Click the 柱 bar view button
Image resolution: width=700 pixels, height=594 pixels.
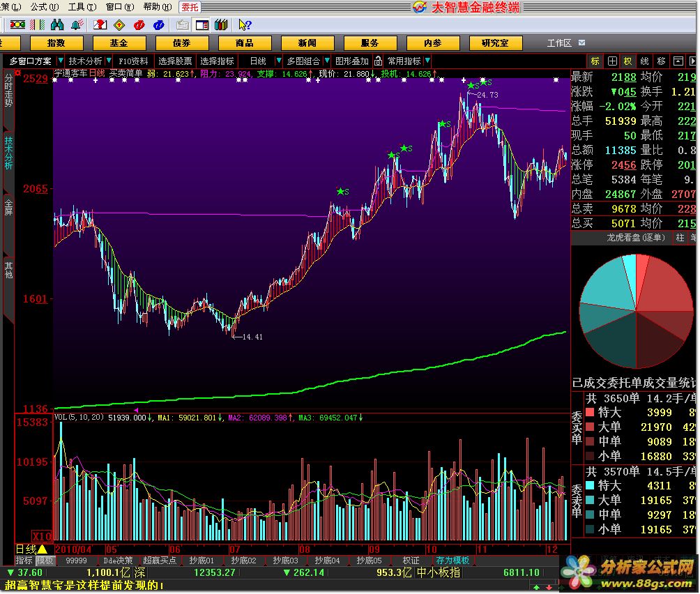point(680,238)
